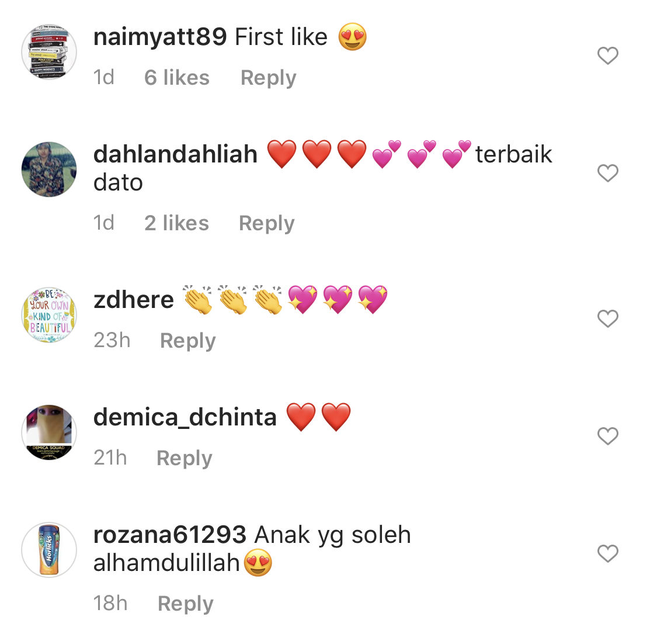Reply to rozana61293's Anak yg soleh comment
This screenshot has height=644, width=657.
[x=186, y=604]
